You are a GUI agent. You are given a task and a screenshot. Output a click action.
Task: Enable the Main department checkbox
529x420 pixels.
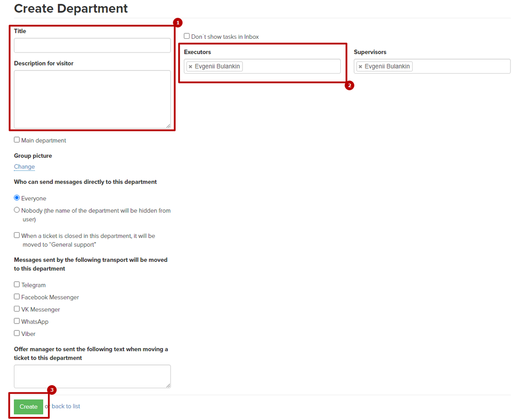17,140
